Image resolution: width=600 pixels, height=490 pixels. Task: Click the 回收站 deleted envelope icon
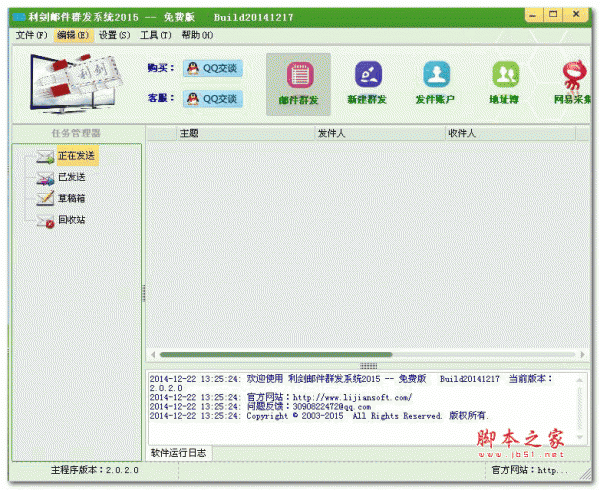click(x=46, y=221)
